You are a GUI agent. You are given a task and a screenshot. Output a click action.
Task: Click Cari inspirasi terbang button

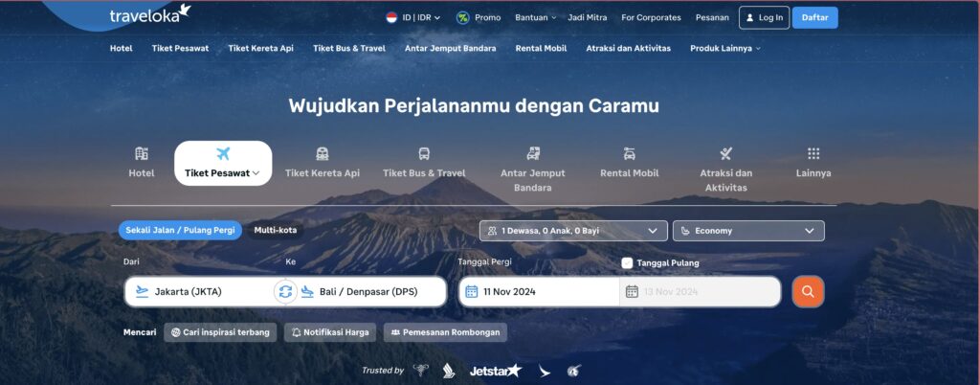(220, 332)
